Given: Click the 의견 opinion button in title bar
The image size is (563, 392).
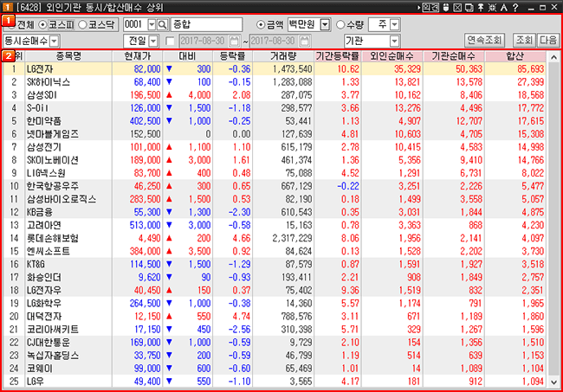Looking at the screenshot, I should (430, 7).
